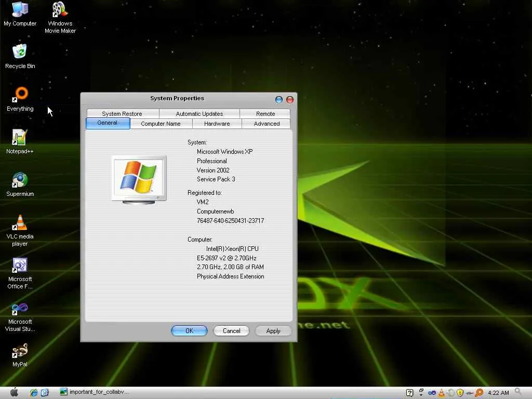Launch VLC media player shortcut
The height and width of the screenshot is (399, 532).
point(20,231)
